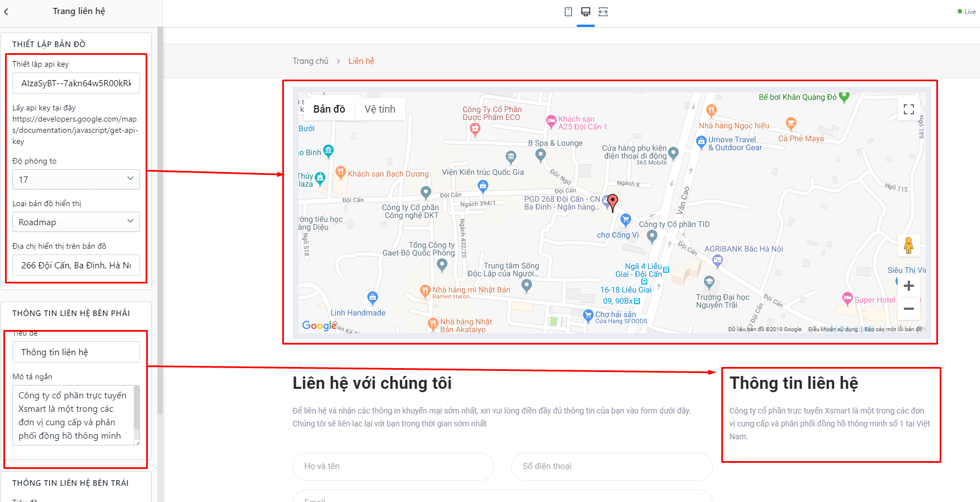Image resolution: width=980 pixels, height=502 pixels.
Task: Select Công Ty Cổ Phần Dược Phẩm ECO pin
Action: [x=475, y=130]
